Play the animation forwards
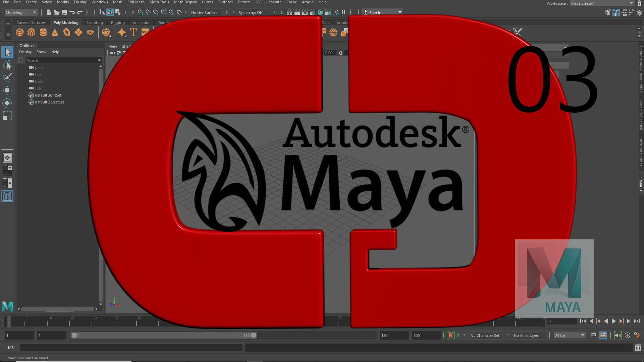The image size is (644, 362). pos(614,321)
